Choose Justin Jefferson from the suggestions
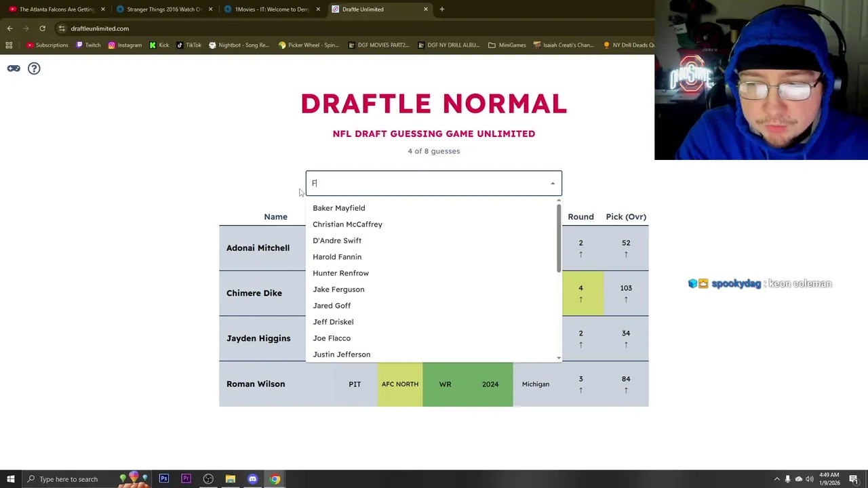868x488 pixels. [433, 354]
